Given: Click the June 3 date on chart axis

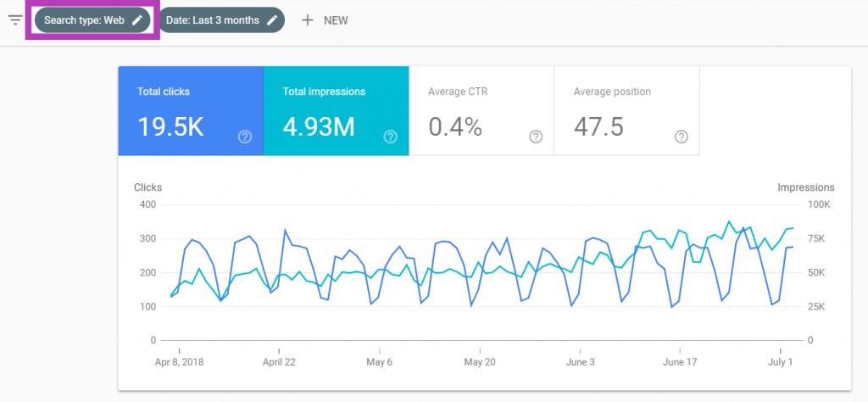Looking at the screenshot, I should tap(580, 361).
